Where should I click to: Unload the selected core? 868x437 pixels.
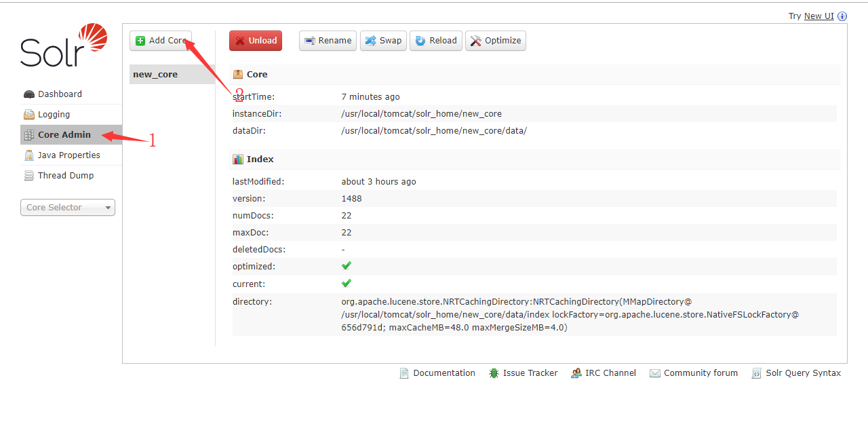click(x=256, y=41)
